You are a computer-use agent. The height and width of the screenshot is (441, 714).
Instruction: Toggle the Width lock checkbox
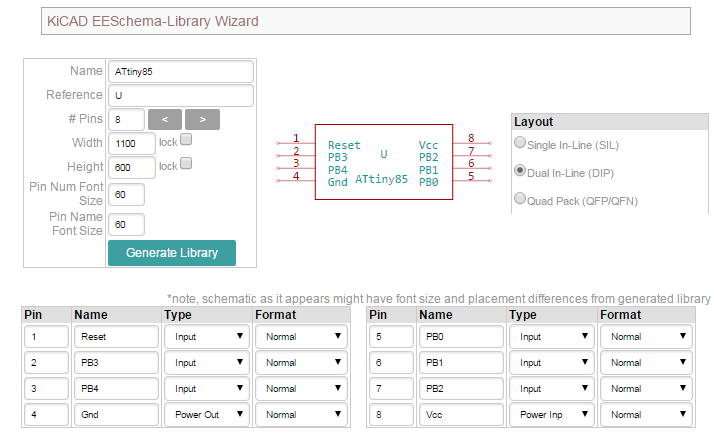[x=186, y=139]
